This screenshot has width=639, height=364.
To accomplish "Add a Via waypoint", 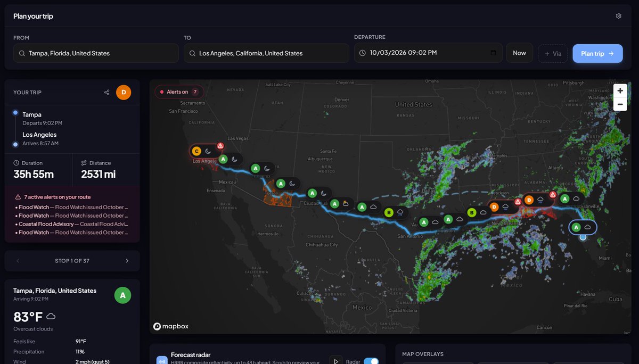I will click(553, 54).
